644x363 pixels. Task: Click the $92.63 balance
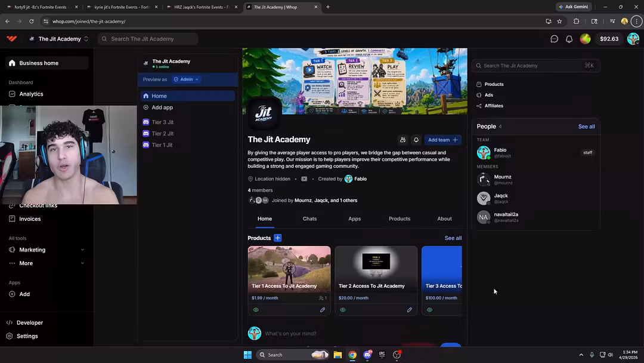click(609, 39)
